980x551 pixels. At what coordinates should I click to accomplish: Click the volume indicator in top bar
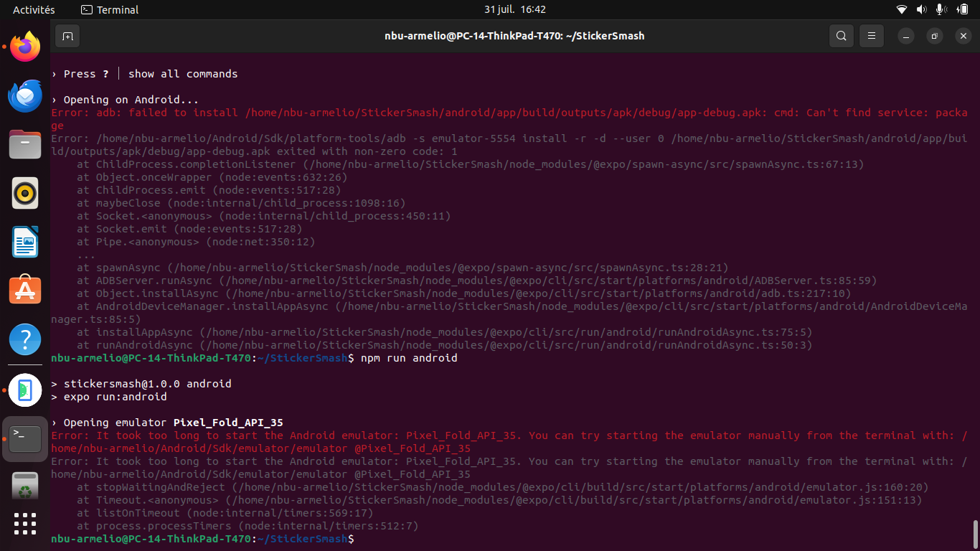coord(921,9)
